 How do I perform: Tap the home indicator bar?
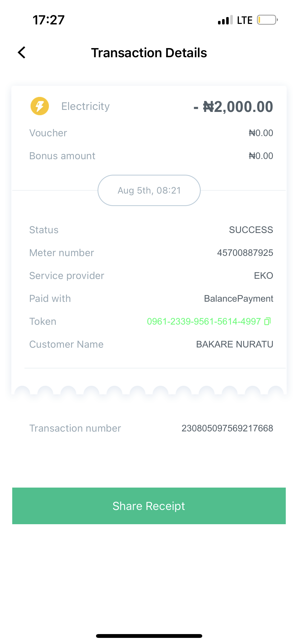[149, 636]
